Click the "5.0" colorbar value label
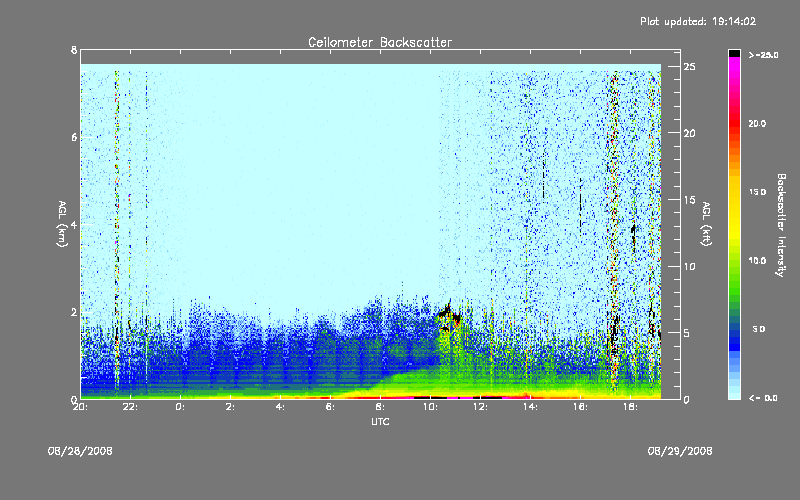800x500 pixels. point(759,329)
